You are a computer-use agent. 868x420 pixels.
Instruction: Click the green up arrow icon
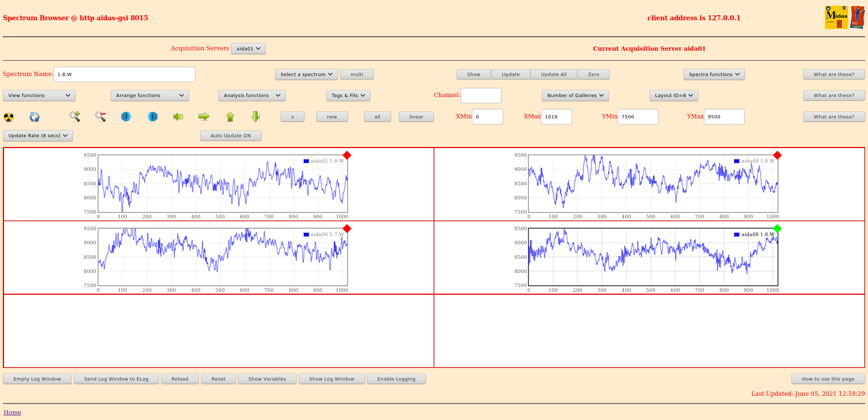click(x=230, y=117)
